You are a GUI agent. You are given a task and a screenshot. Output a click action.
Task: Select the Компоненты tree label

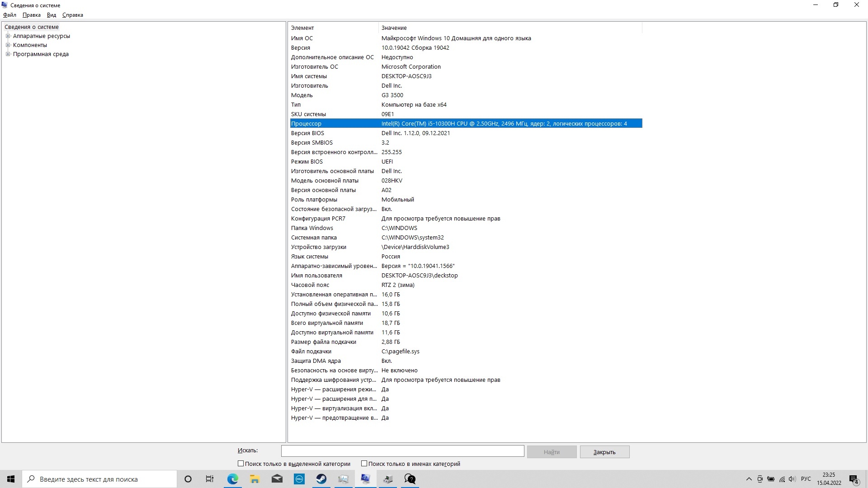click(x=30, y=45)
